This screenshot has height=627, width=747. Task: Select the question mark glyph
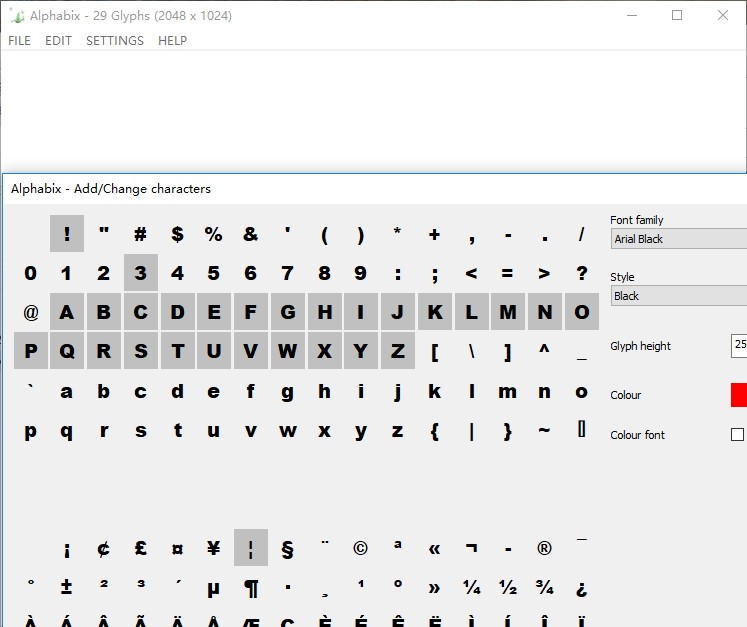pyautogui.click(x=581, y=273)
